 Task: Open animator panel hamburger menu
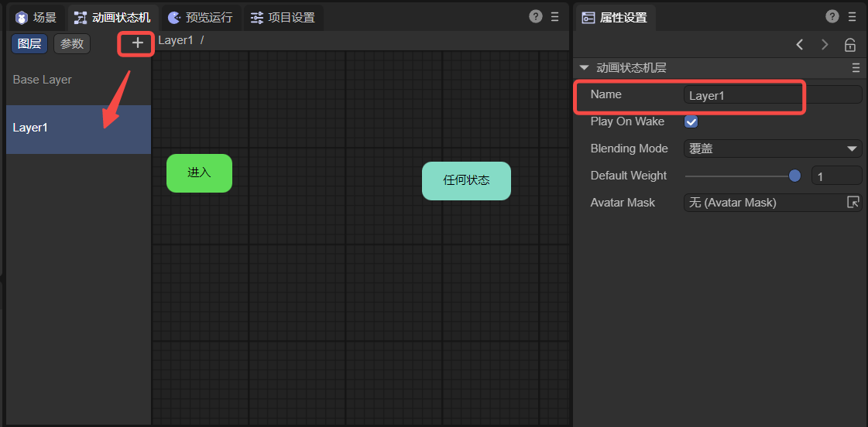(x=554, y=17)
